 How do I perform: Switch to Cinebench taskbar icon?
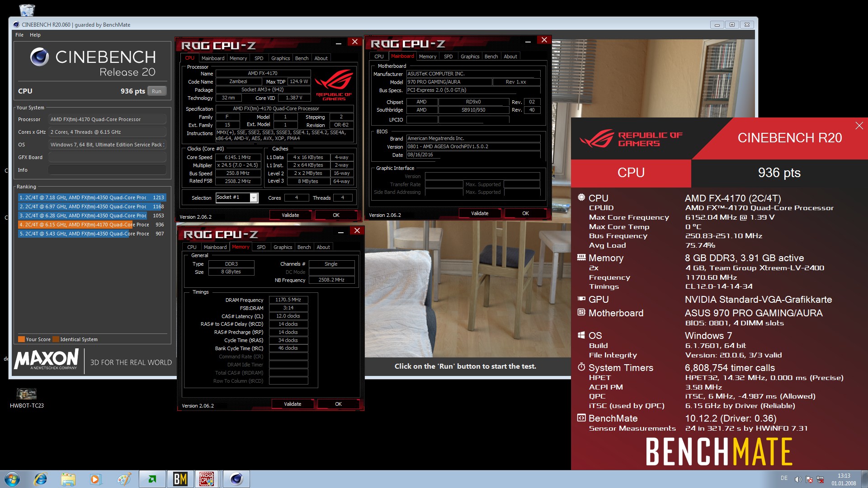click(x=236, y=479)
